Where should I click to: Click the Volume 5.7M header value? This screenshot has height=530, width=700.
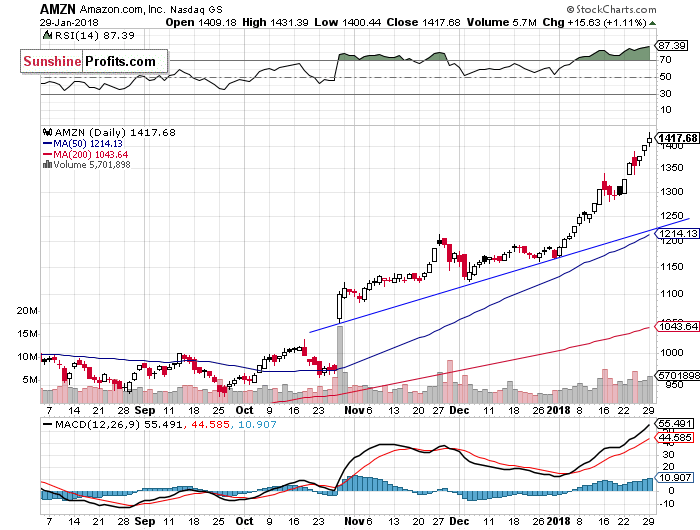click(x=501, y=22)
